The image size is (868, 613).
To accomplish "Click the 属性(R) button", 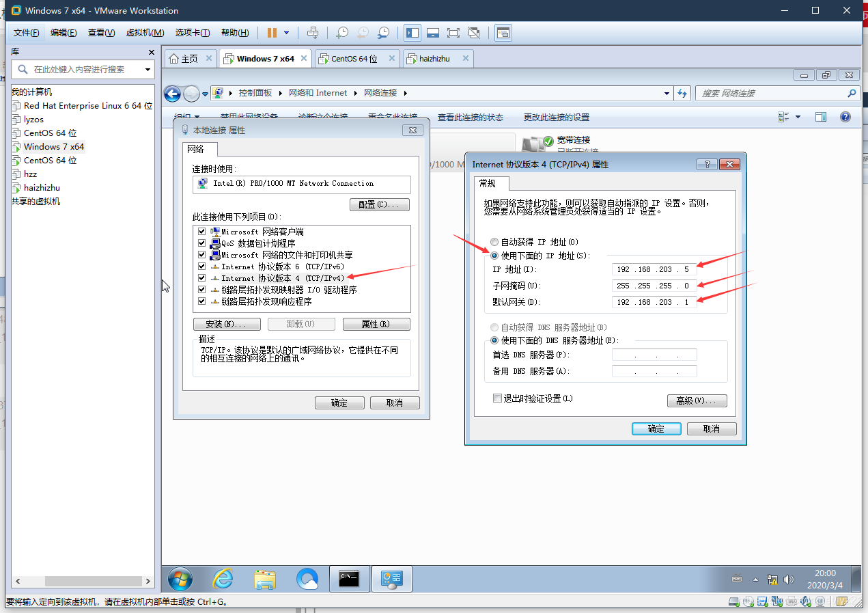I will 376,324.
